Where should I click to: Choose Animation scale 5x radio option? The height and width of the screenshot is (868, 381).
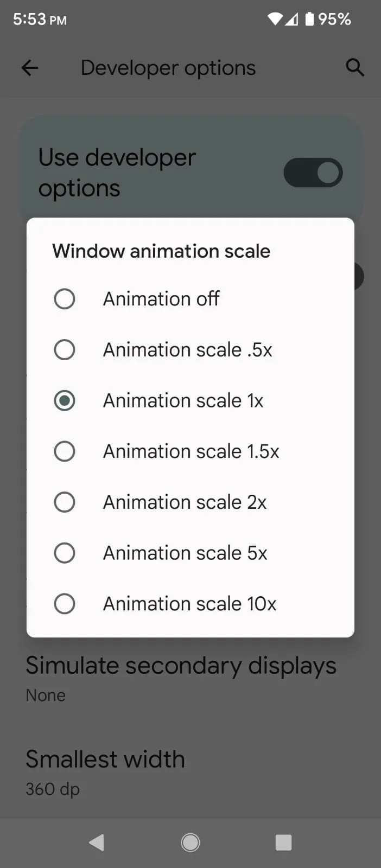tap(65, 553)
